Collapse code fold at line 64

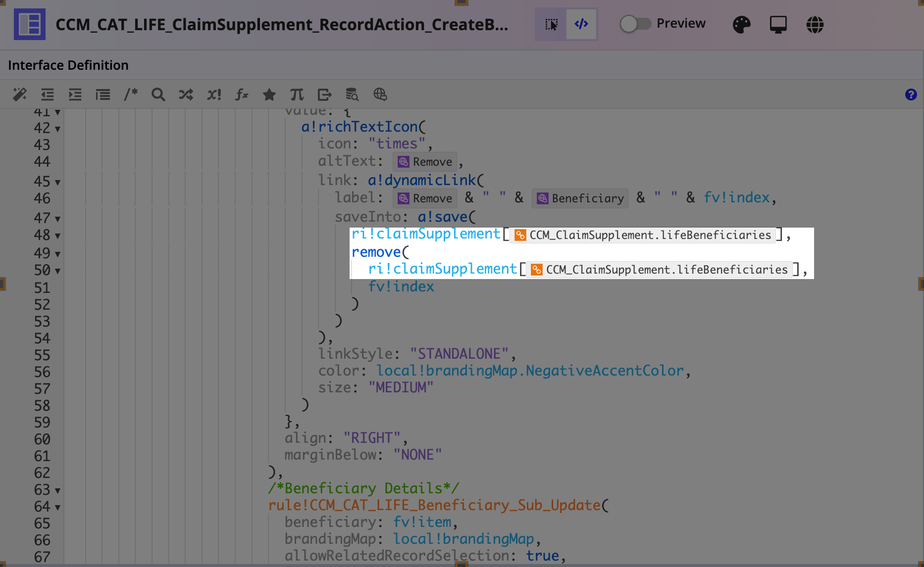(x=58, y=508)
